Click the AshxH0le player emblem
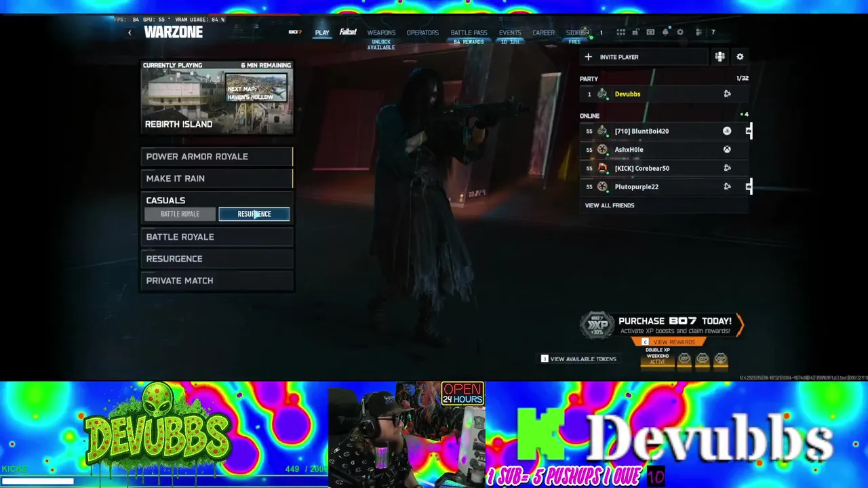The width and height of the screenshot is (868, 488). [602, 150]
